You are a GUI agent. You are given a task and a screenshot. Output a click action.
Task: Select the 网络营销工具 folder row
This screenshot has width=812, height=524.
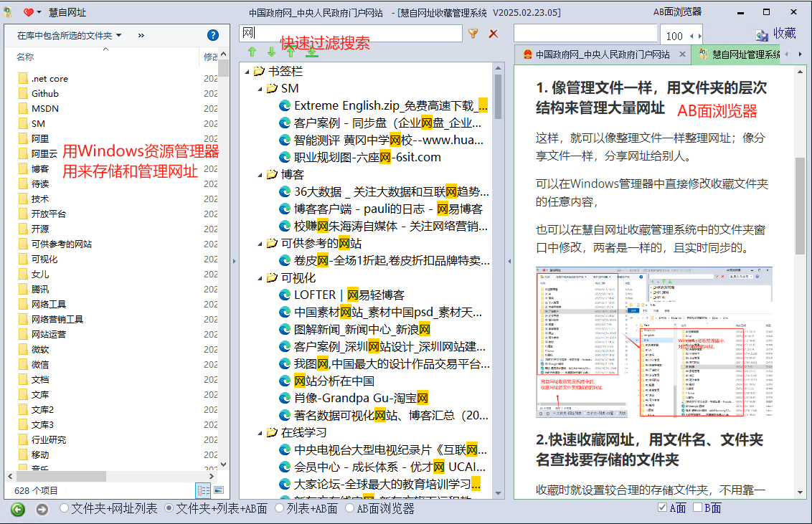(x=57, y=319)
